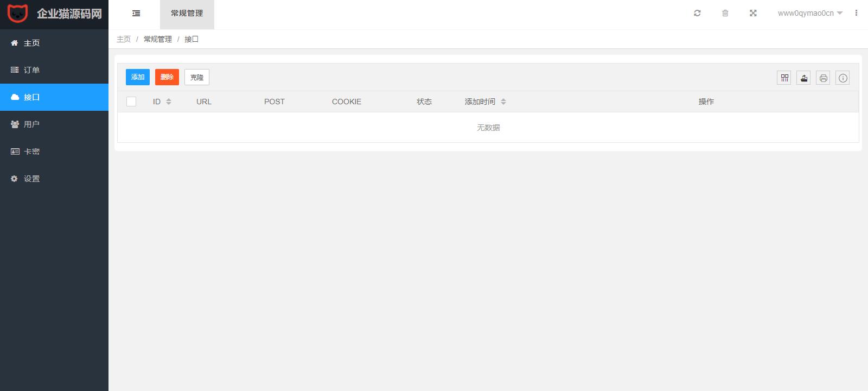868x391 pixels.
Task: Click the 无数据 empty table message
Action: tap(488, 128)
